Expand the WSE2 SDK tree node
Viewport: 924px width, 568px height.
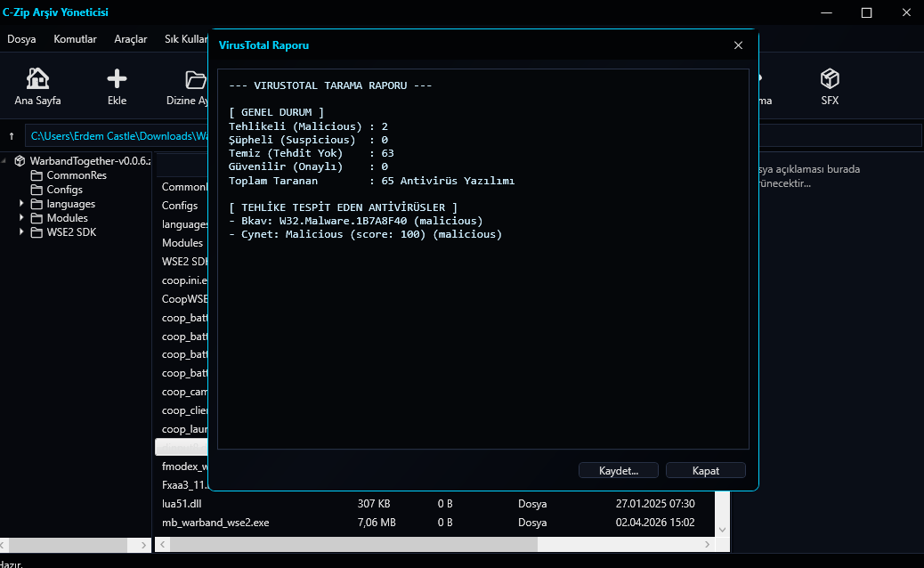coord(21,231)
